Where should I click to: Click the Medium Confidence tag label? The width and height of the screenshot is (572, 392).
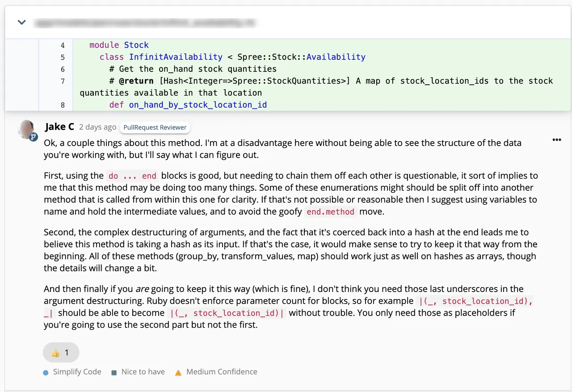pos(222,372)
